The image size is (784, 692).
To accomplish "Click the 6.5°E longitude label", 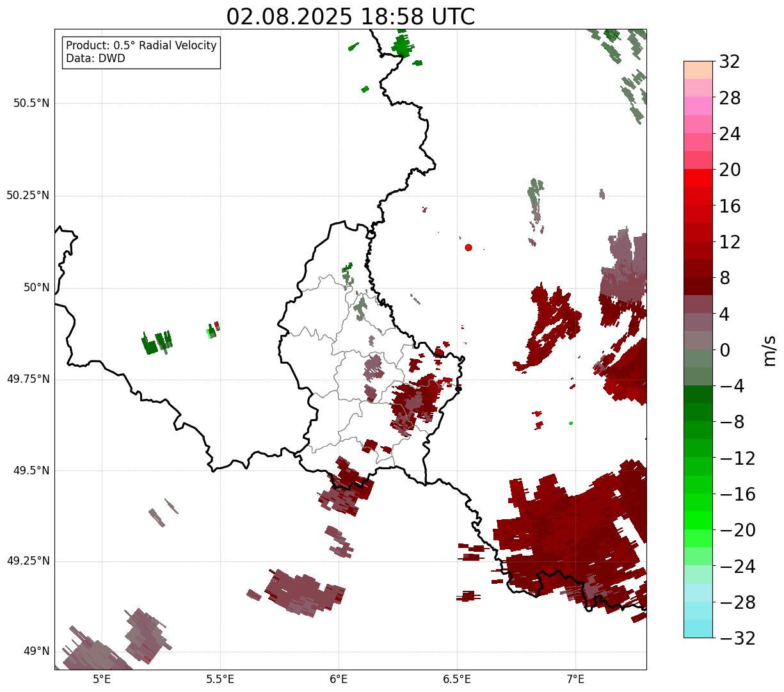I will 457,679.
